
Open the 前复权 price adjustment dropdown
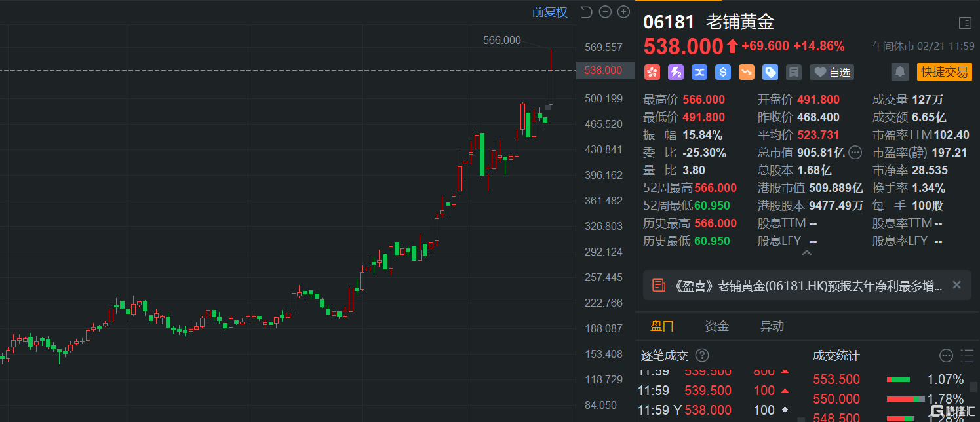point(550,12)
